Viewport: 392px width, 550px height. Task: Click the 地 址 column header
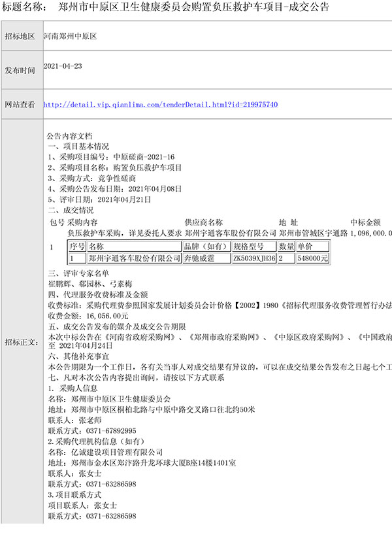tap(288, 222)
